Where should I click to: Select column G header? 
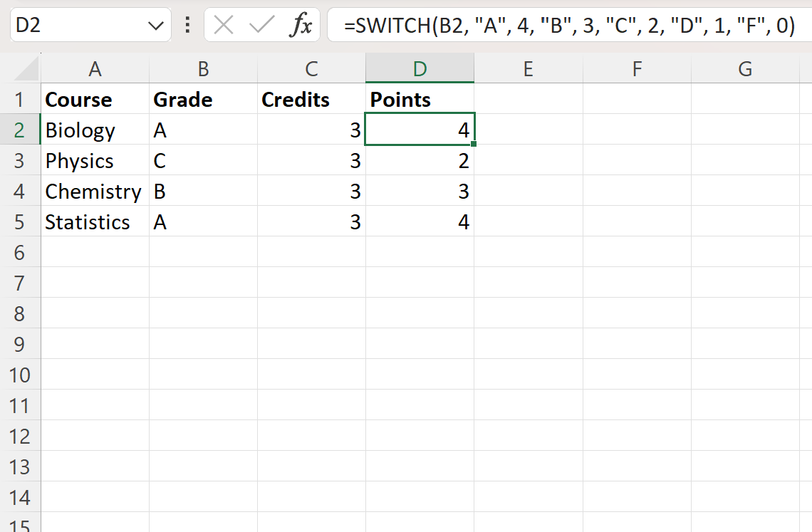click(745, 68)
